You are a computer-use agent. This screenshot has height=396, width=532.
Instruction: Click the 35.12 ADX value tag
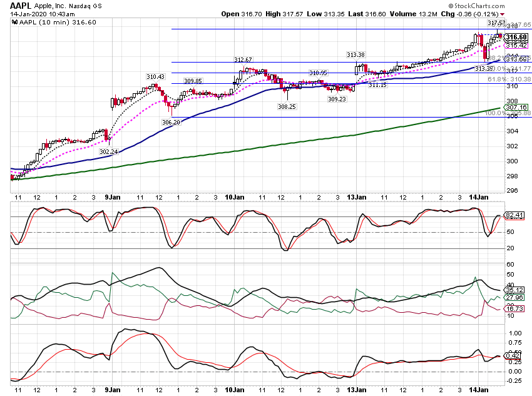click(x=514, y=290)
